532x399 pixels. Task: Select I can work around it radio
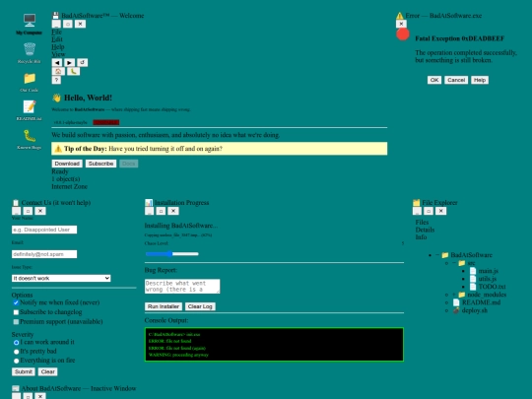(16, 342)
